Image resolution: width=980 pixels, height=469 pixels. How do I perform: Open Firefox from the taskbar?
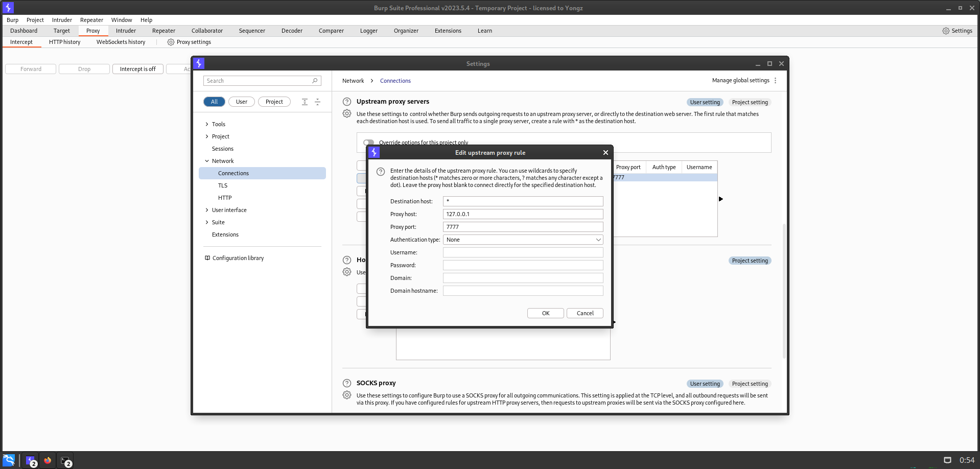[x=48, y=460]
